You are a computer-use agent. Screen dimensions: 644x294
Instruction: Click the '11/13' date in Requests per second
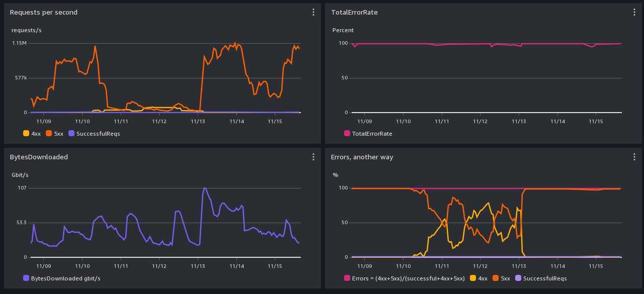pos(198,121)
